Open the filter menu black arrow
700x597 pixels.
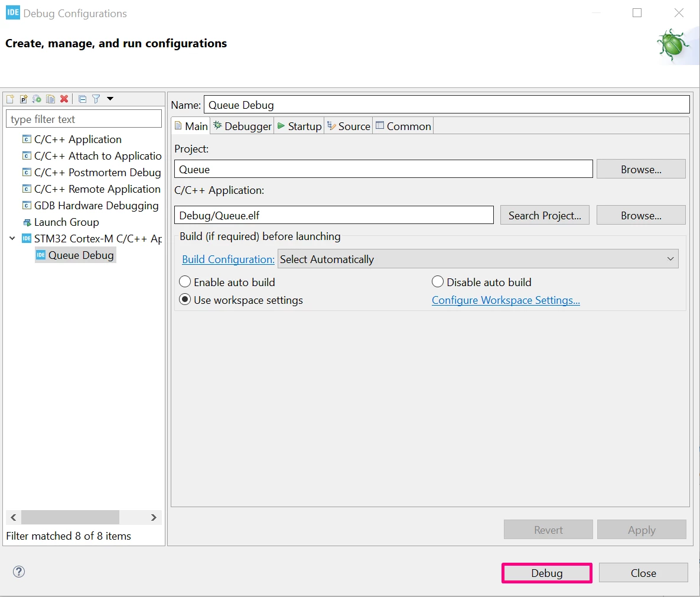coord(110,99)
